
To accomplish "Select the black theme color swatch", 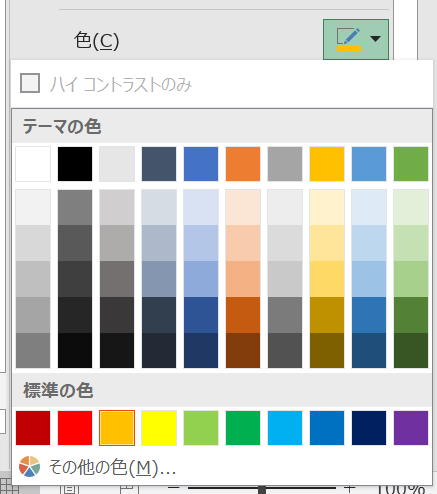I will point(75,164).
